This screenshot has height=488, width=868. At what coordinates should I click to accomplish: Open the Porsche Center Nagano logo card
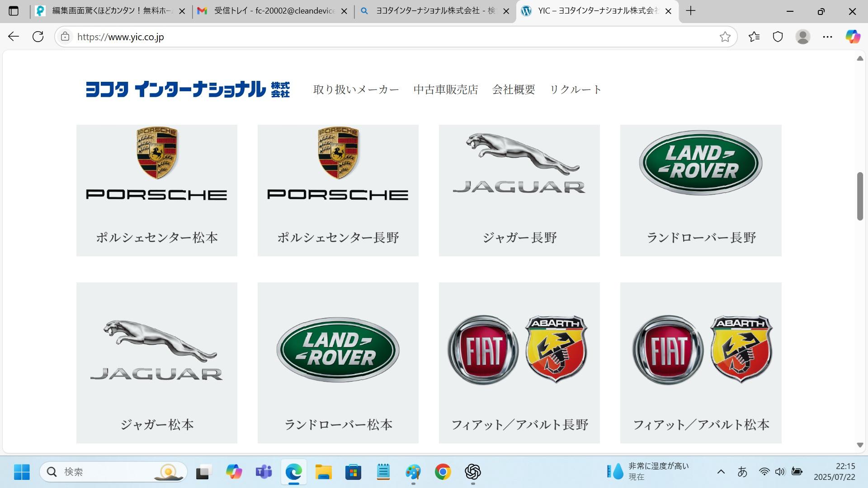(338, 190)
